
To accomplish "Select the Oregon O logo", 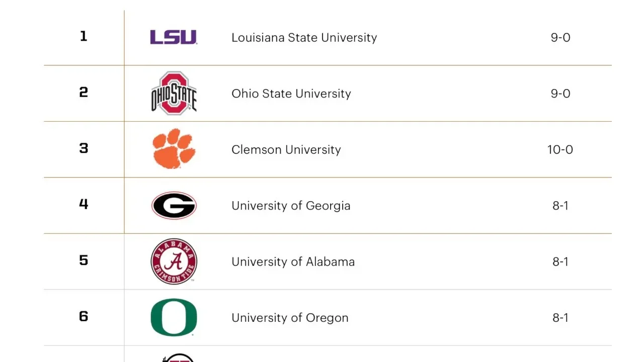I will coord(174,317).
